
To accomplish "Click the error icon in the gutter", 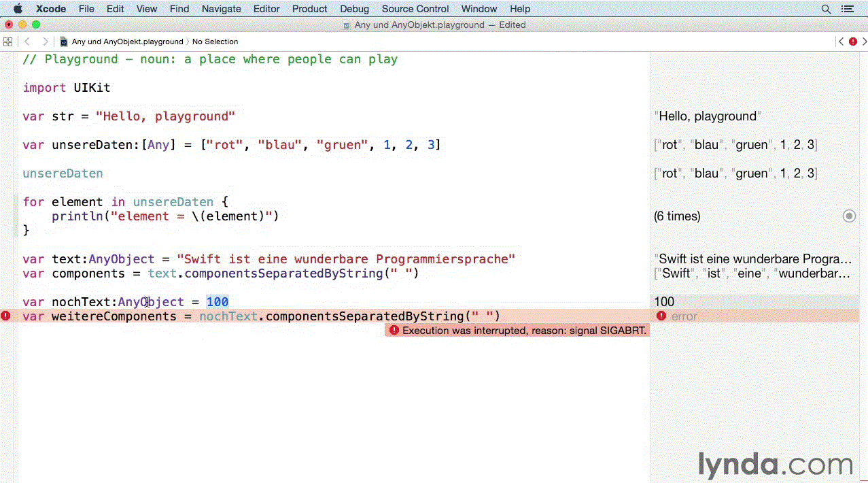I will [x=6, y=316].
